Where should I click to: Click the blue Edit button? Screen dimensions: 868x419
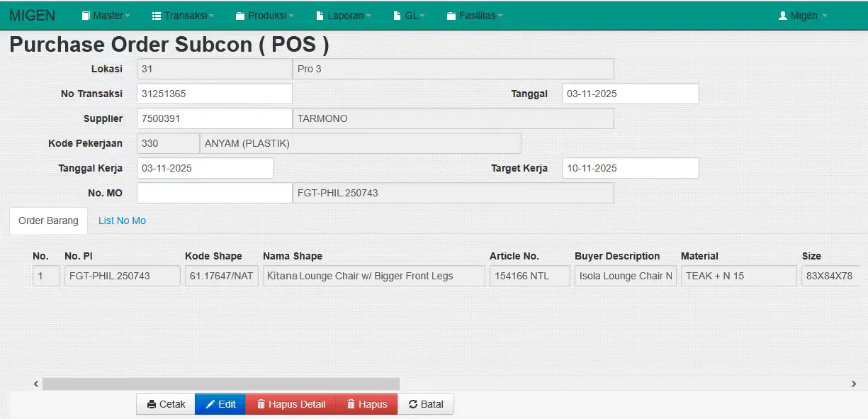point(220,404)
